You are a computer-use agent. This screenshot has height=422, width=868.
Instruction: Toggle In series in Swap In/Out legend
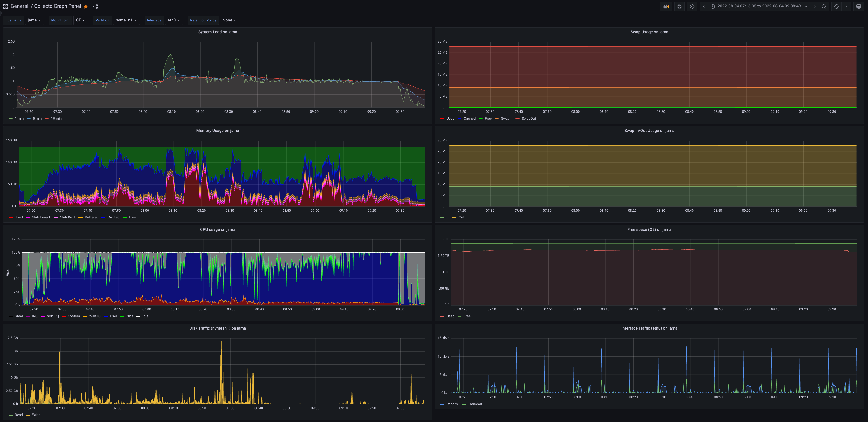(x=448, y=217)
